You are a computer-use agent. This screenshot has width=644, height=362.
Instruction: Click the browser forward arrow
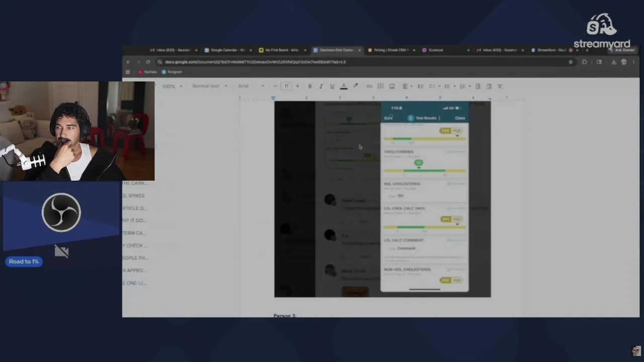click(138, 62)
